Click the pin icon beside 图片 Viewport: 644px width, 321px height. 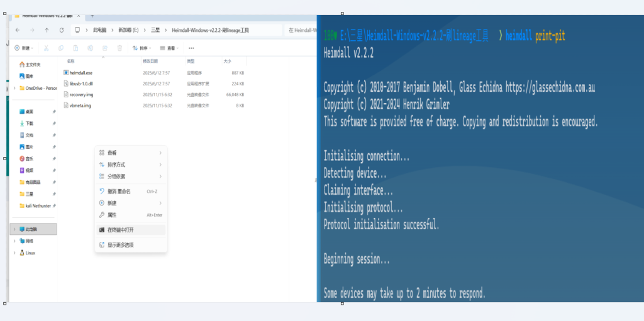point(54,147)
